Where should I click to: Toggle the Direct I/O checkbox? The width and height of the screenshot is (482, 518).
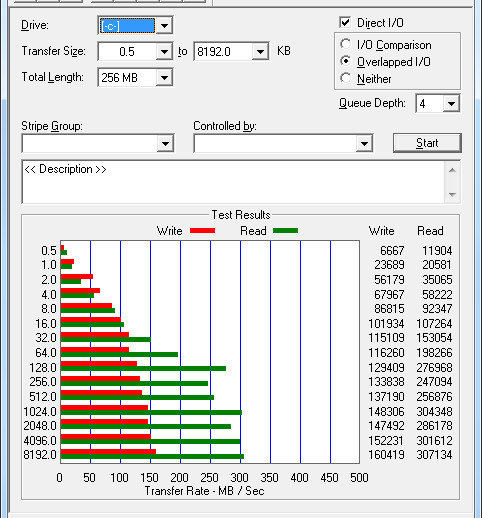[345, 23]
